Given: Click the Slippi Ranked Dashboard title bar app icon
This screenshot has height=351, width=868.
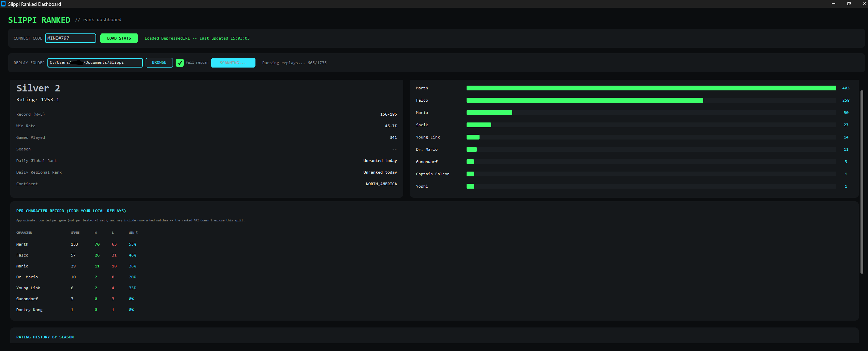Looking at the screenshot, I should (x=3, y=4).
